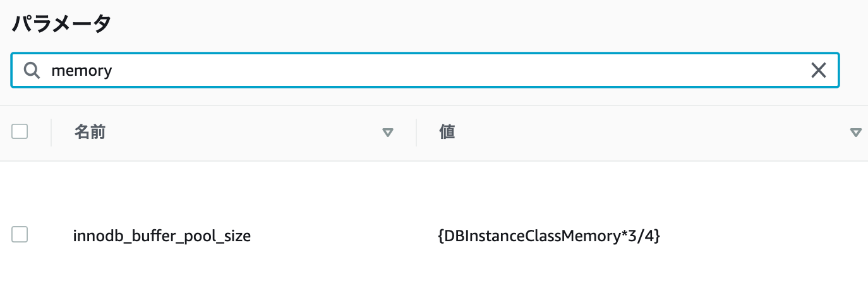Click the empty area of the search box
This screenshot has height=293, width=868.
(461, 70)
